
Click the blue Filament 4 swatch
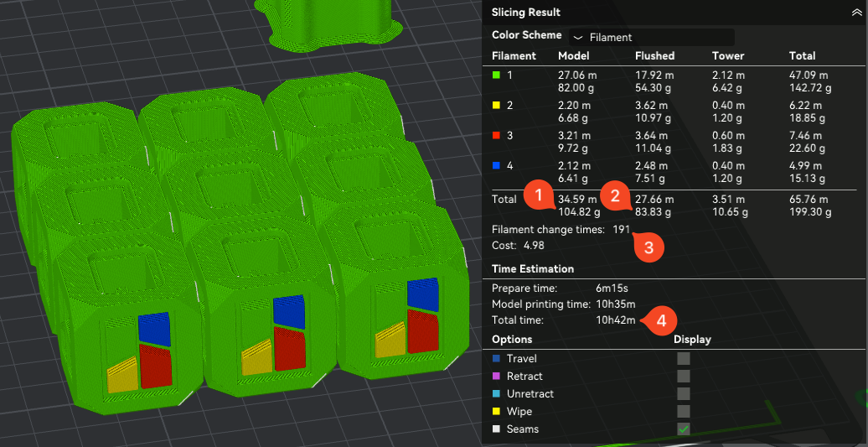point(497,165)
